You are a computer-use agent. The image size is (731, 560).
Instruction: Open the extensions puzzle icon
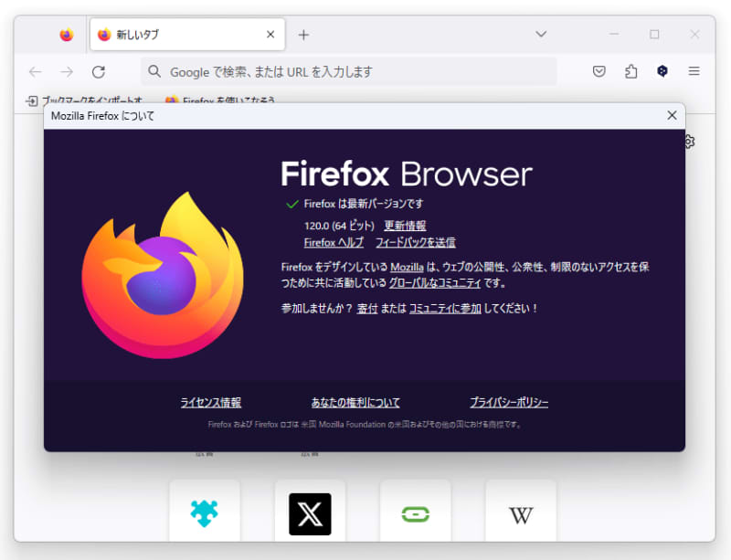pos(630,71)
